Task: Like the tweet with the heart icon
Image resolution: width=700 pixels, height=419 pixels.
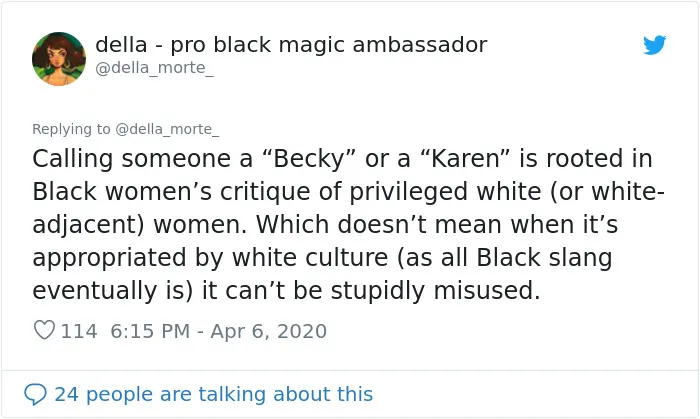Action: (x=44, y=330)
